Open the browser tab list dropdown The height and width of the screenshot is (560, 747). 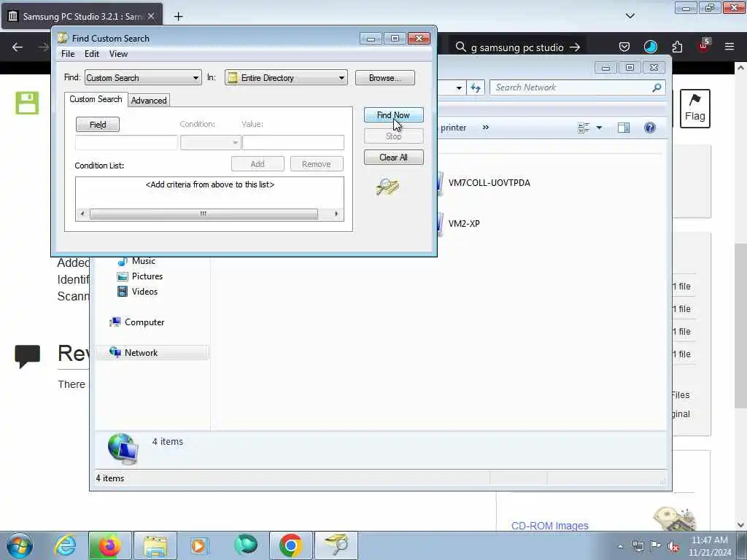tap(630, 16)
